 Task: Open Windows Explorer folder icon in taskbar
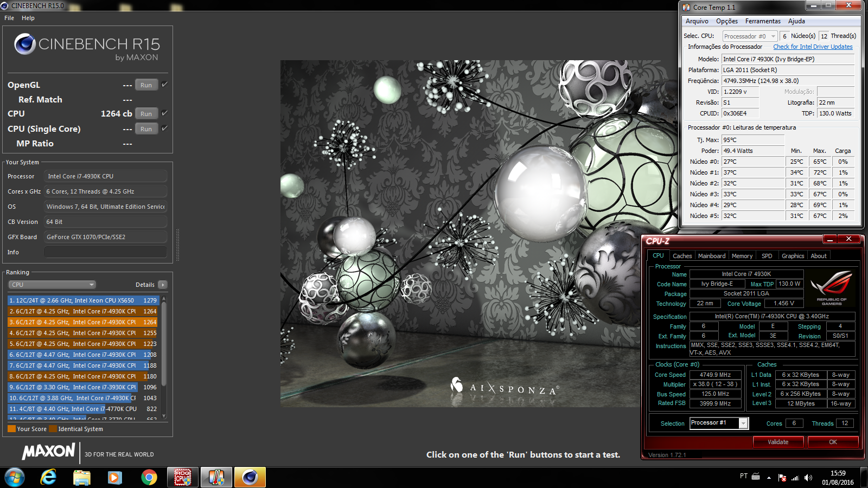[x=82, y=477]
